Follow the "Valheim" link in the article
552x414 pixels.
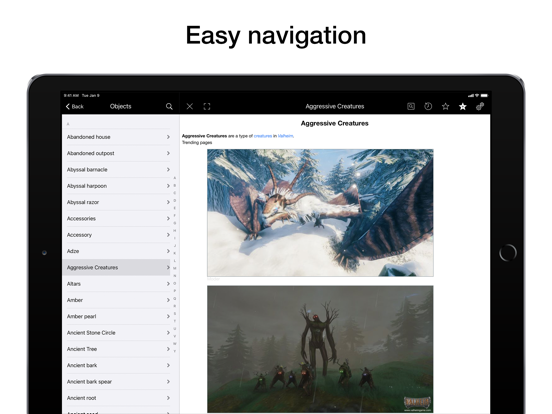[285, 136]
